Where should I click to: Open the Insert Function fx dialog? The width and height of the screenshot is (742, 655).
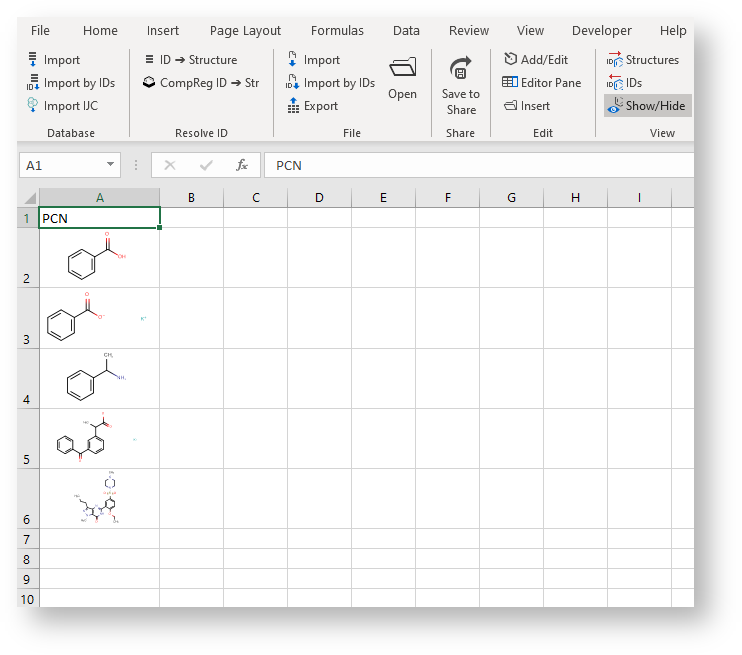tap(242, 165)
